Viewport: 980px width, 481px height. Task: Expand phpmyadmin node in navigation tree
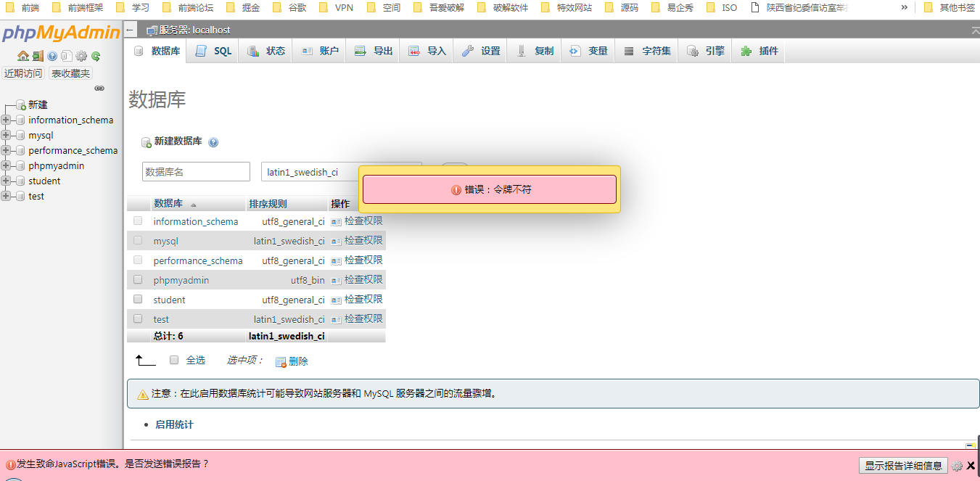pyautogui.click(x=6, y=165)
